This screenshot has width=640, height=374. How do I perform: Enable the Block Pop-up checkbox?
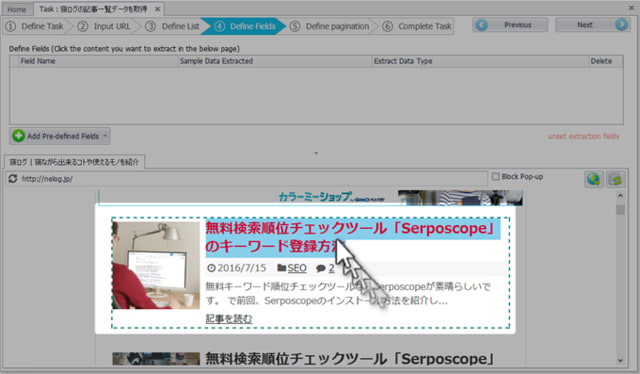pos(496,176)
